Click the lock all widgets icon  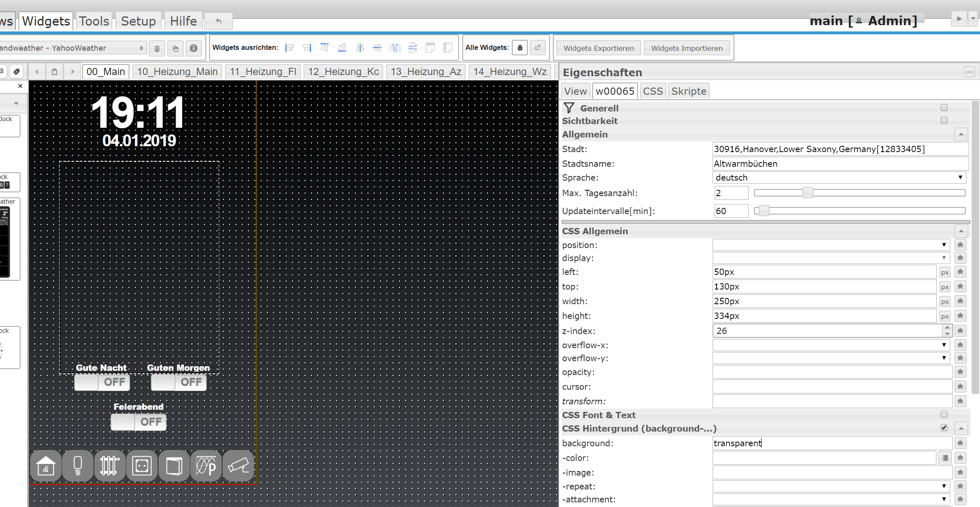coord(520,48)
